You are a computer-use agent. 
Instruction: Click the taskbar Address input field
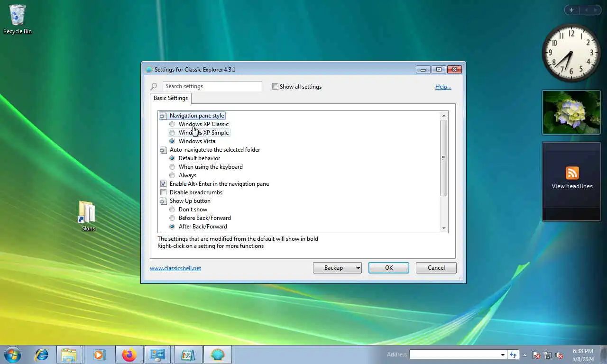[455, 355]
